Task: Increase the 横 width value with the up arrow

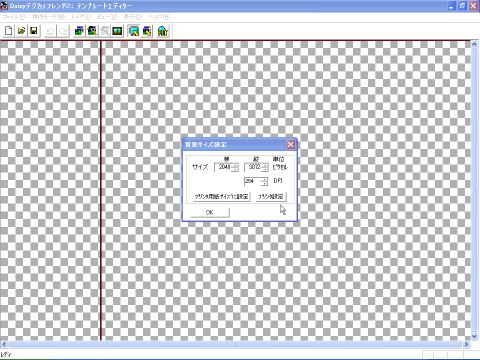Action: [235, 165]
